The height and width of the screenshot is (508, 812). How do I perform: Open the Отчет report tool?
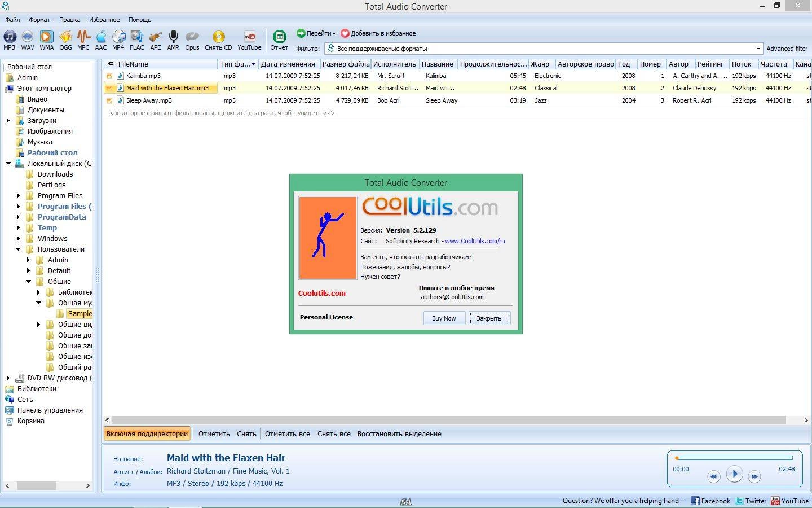click(279, 41)
